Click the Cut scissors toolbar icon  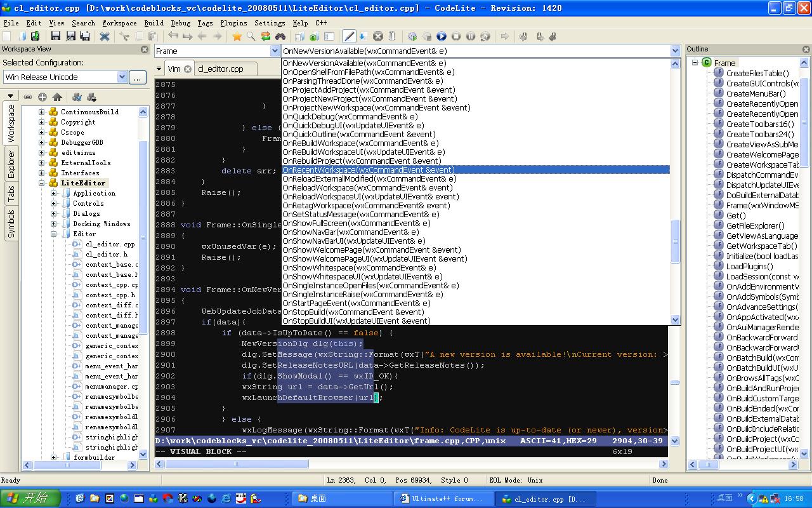[x=124, y=37]
